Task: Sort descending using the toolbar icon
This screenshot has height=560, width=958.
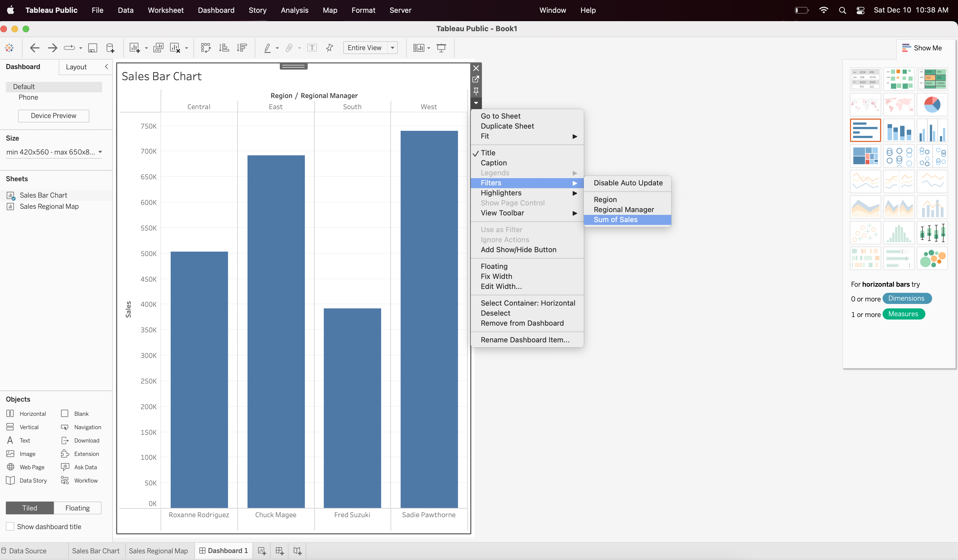Action: [242, 48]
